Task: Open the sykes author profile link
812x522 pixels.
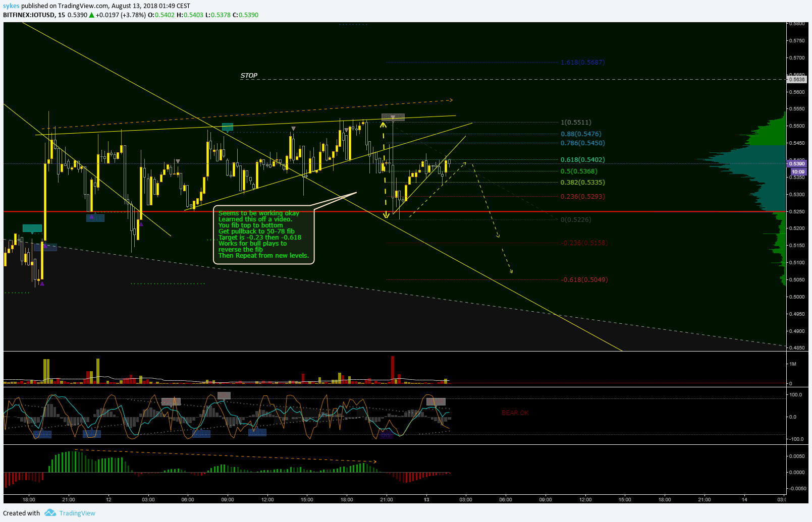Action: tap(11, 6)
